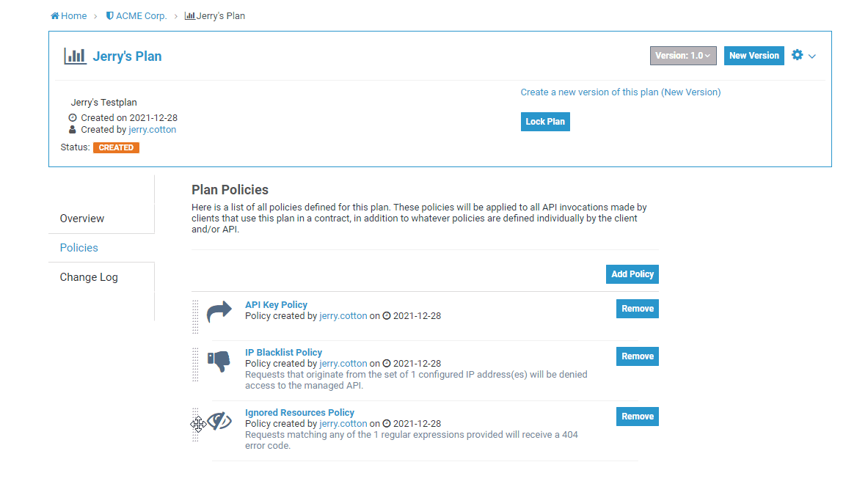Image resolution: width=868 pixels, height=484 pixels.
Task: Click the shield icon next to ACME Corp.
Action: click(110, 15)
